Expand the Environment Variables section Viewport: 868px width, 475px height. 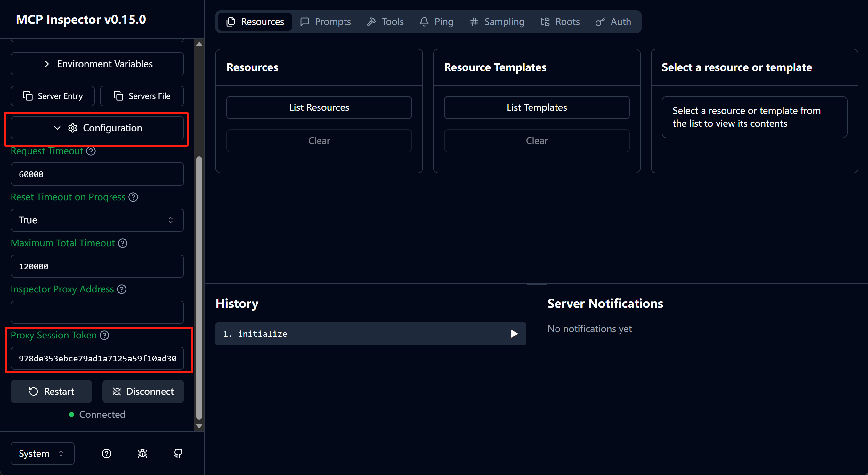tap(97, 64)
